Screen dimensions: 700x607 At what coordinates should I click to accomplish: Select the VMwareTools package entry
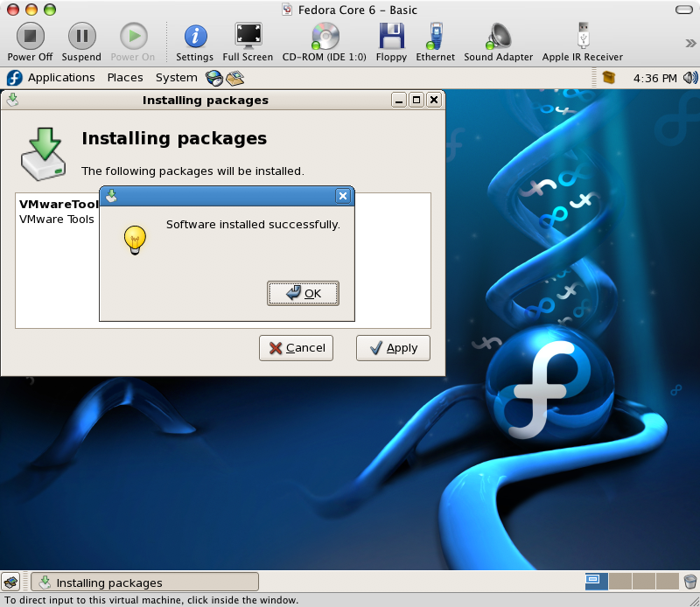[x=58, y=212]
